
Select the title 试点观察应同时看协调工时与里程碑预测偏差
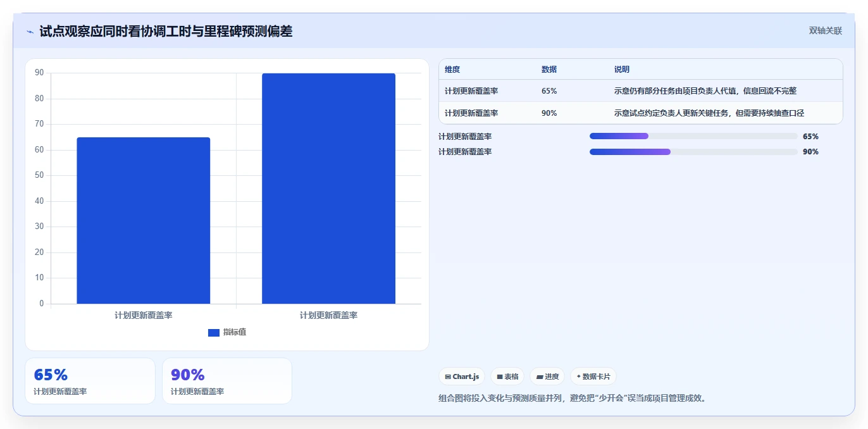click(166, 31)
